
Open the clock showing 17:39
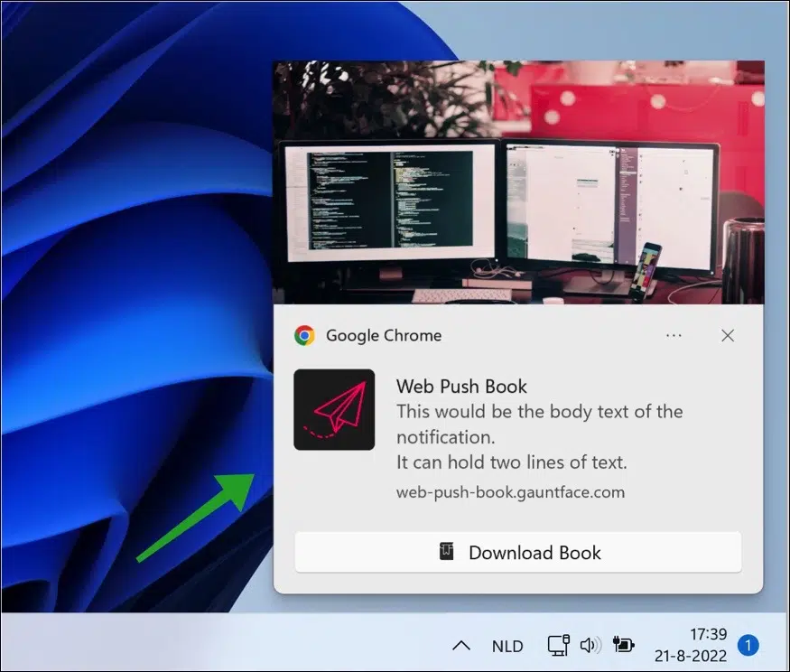(708, 634)
